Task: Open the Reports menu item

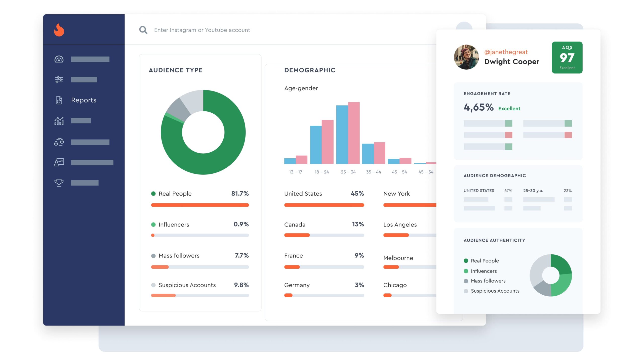Action: pos(84,100)
